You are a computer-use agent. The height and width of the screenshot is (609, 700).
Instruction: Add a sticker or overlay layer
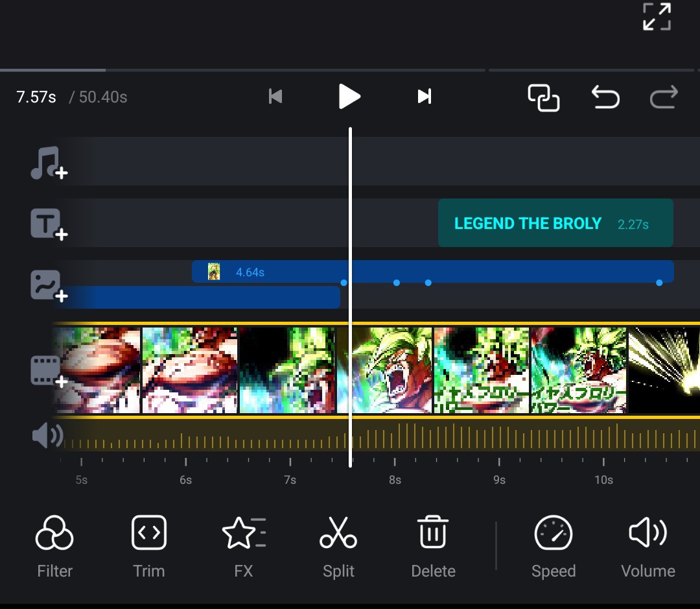pyautogui.click(x=49, y=286)
